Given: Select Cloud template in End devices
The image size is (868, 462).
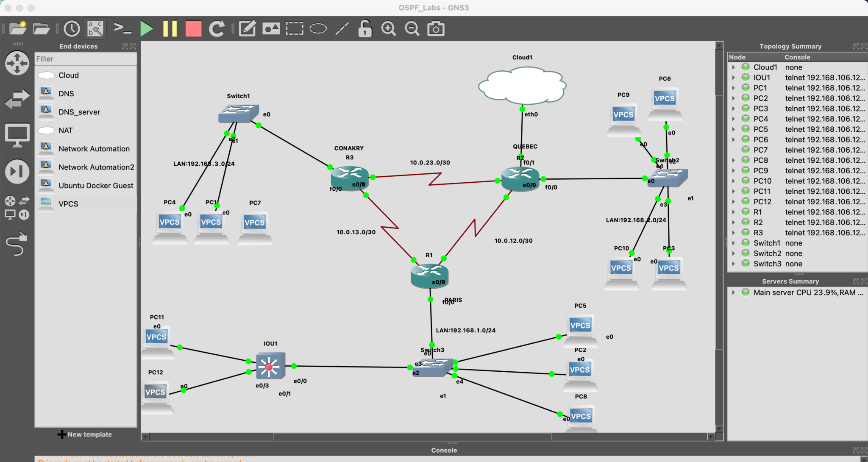Looking at the screenshot, I should tap(86, 75).
